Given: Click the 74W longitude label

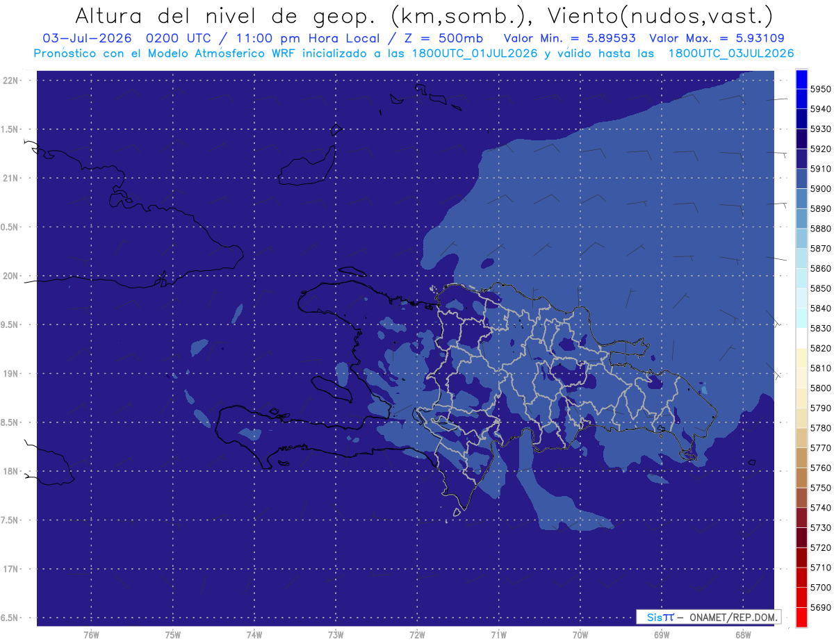Looking at the screenshot, I should (x=254, y=635).
